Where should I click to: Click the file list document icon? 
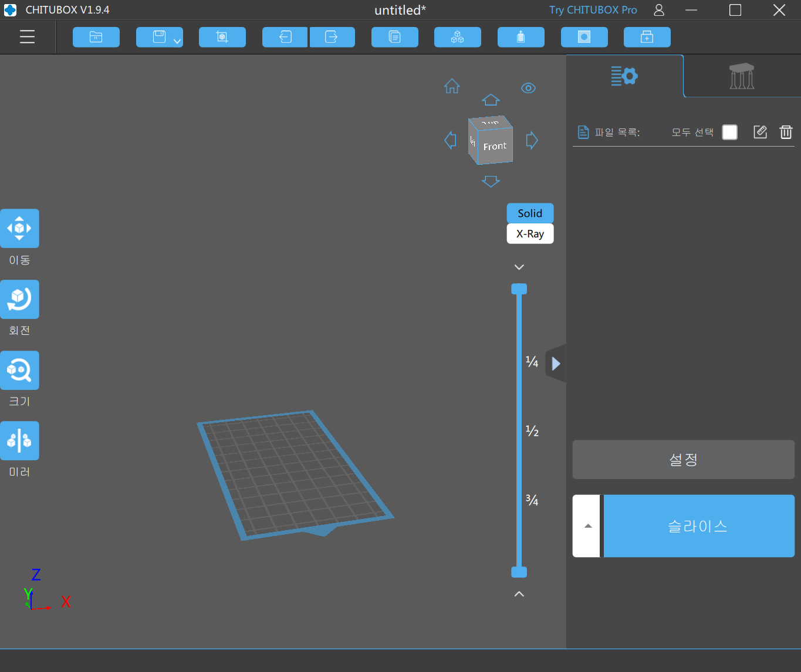[x=583, y=132]
